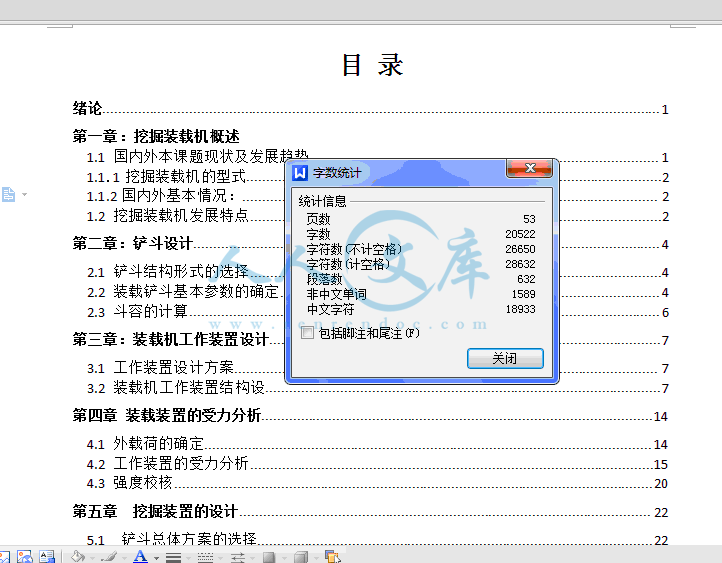The height and width of the screenshot is (563, 722).
Task: Open the 3D style dropdown arrow
Action: [316, 558]
